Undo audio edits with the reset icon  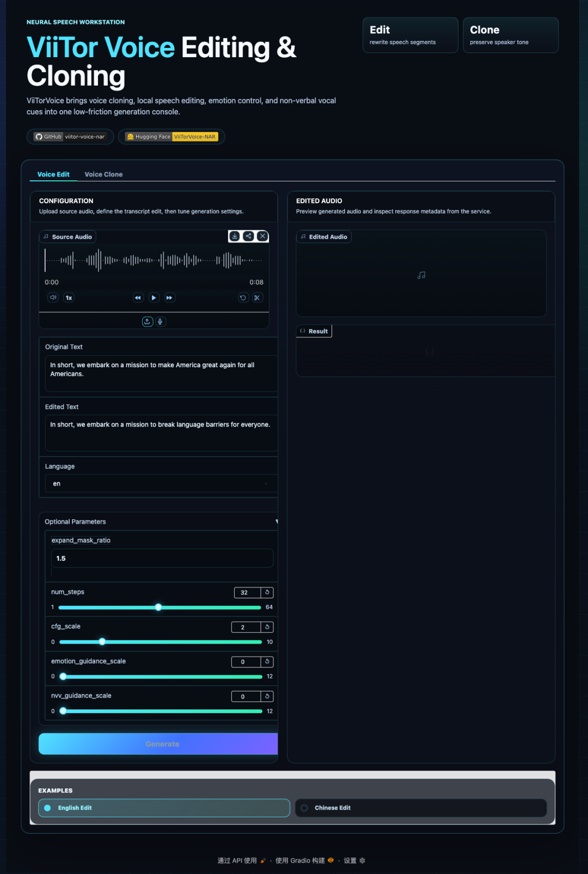point(243,298)
